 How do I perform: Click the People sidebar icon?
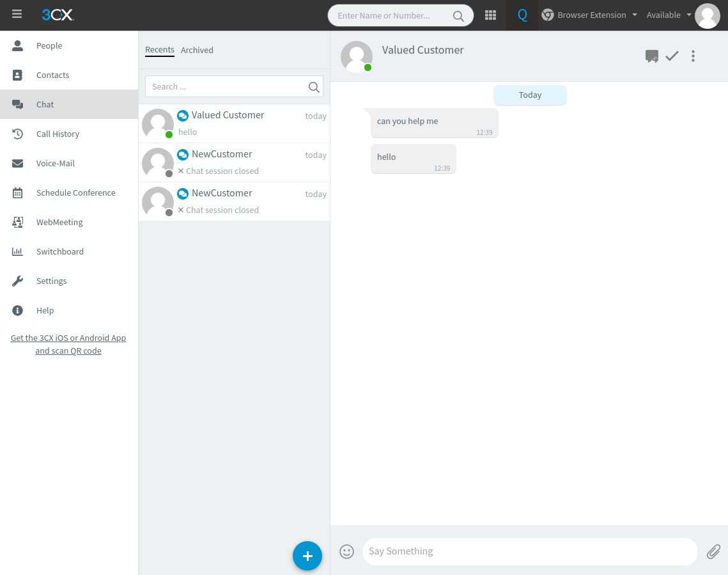[x=18, y=45]
